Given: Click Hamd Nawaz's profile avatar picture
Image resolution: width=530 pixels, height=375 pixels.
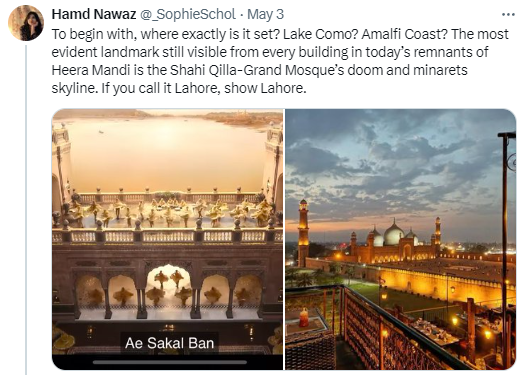Looking at the screenshot, I should (26, 23).
